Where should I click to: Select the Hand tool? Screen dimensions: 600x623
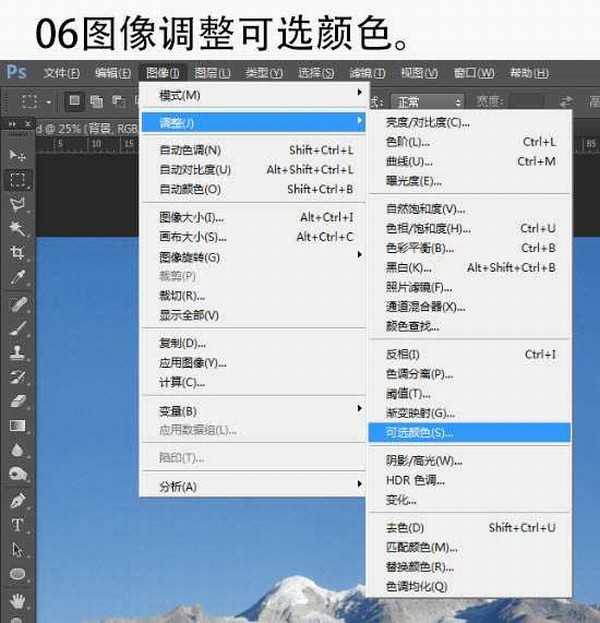(17, 600)
